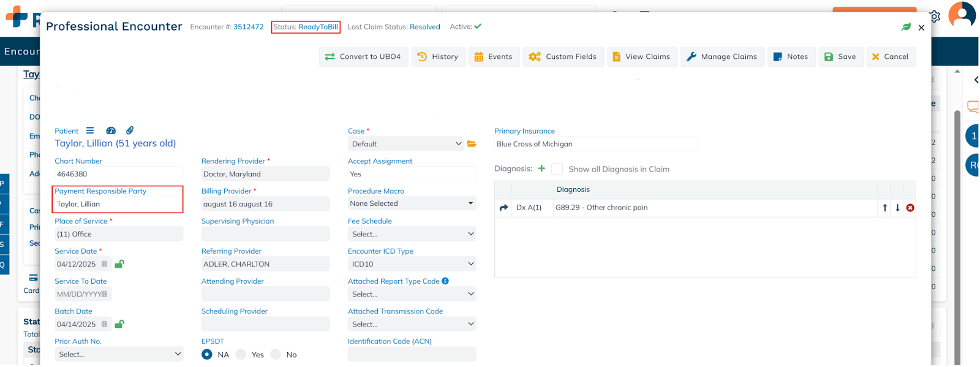Open encounter number 3512472 link

tap(248, 27)
